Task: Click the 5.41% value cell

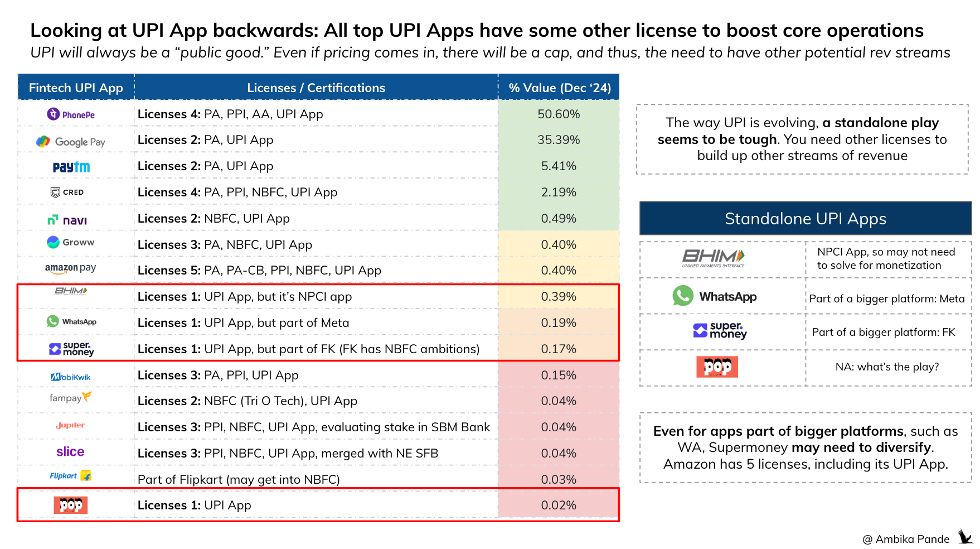Action: 559,166
